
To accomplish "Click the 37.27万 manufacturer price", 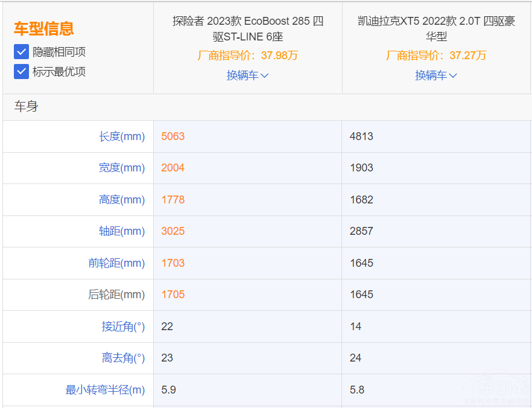I will coord(467,56).
